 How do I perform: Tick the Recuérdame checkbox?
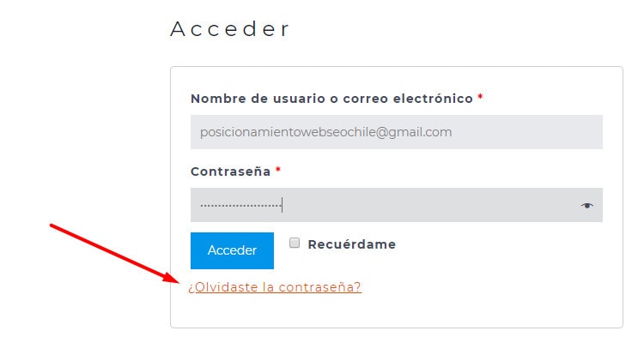295,243
